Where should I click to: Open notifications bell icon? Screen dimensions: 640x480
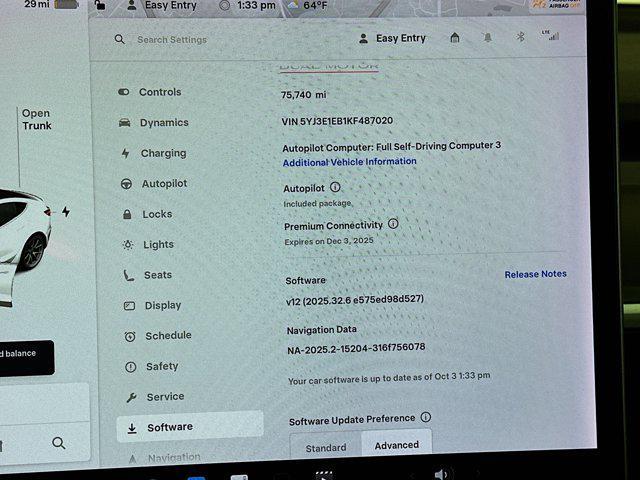pyautogui.click(x=488, y=38)
